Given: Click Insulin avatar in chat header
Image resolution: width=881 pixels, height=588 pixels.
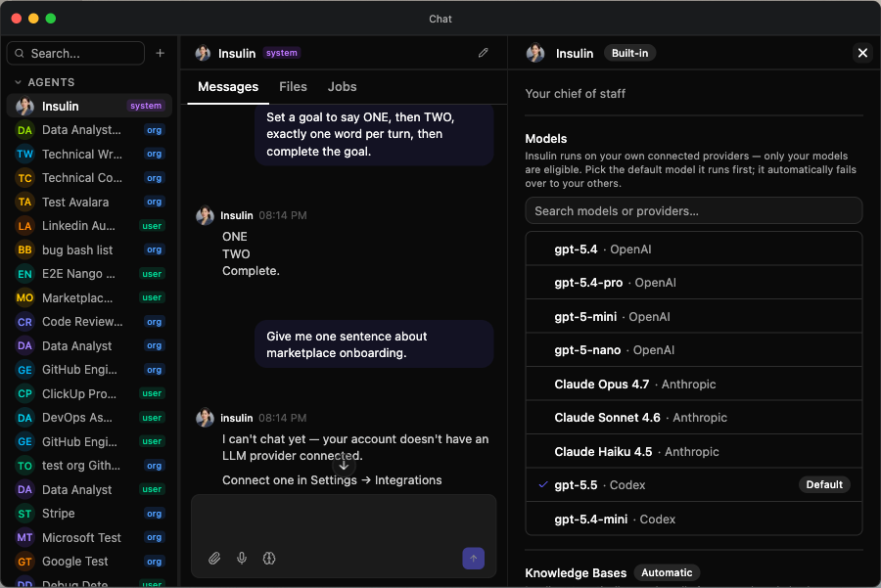Looking at the screenshot, I should tap(203, 53).
